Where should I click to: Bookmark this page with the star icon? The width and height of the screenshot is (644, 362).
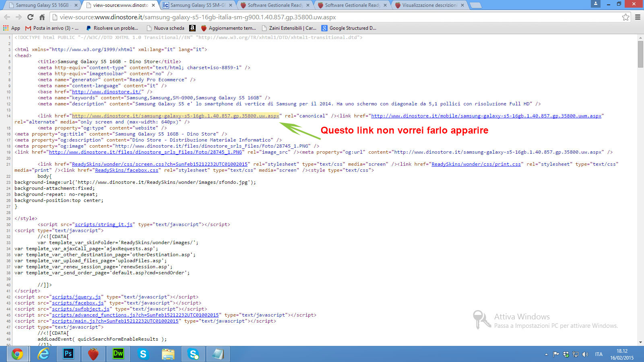pos(625,17)
